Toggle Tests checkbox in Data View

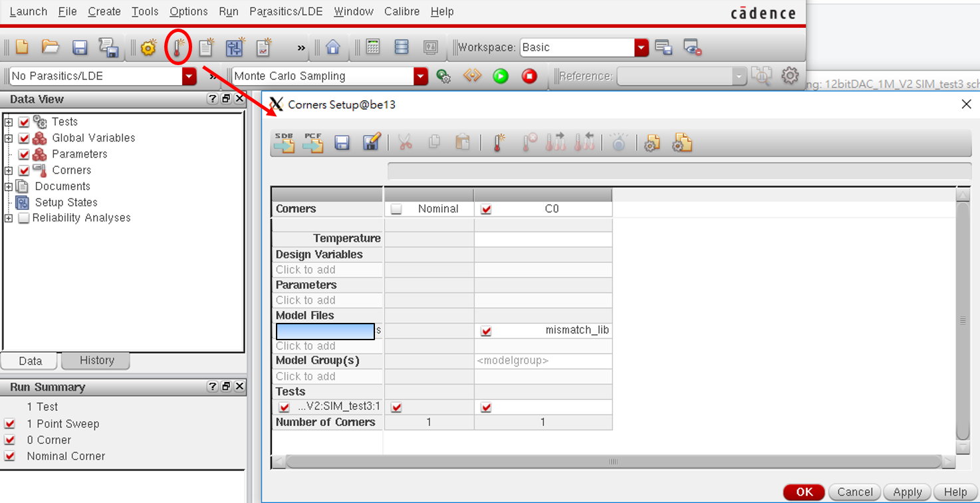tap(24, 122)
